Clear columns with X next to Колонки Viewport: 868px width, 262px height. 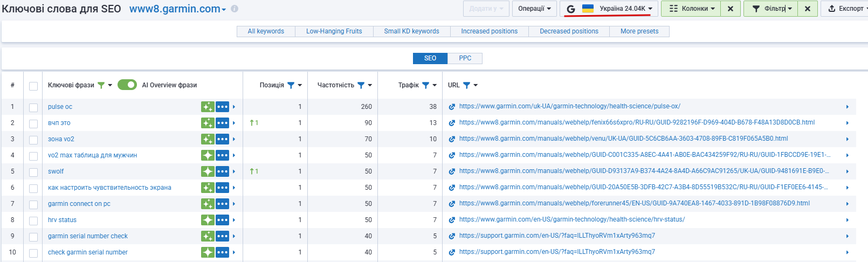pos(730,9)
